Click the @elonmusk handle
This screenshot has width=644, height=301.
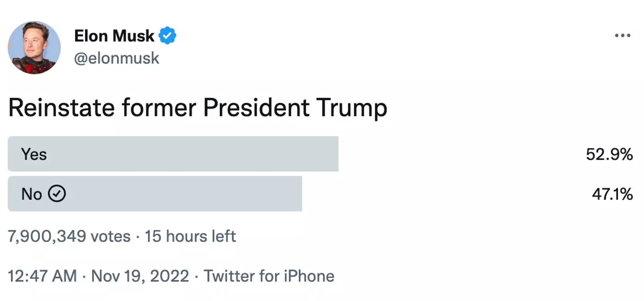[x=117, y=57]
